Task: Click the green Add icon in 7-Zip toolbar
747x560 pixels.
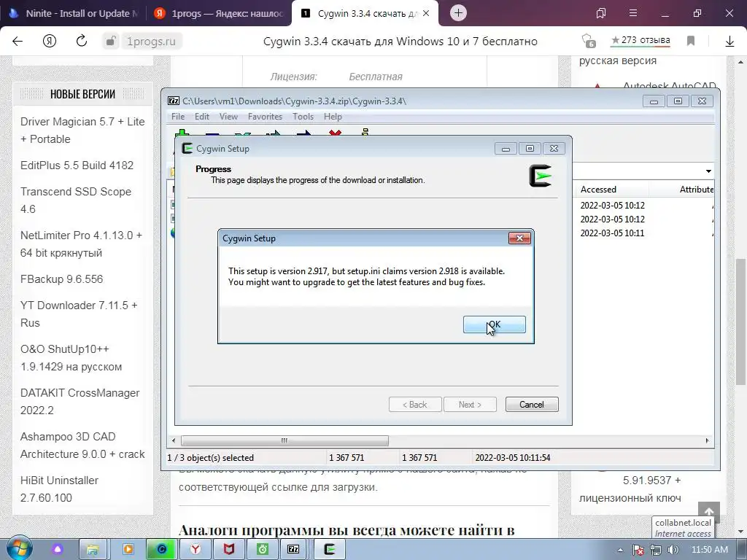Action: (182, 133)
